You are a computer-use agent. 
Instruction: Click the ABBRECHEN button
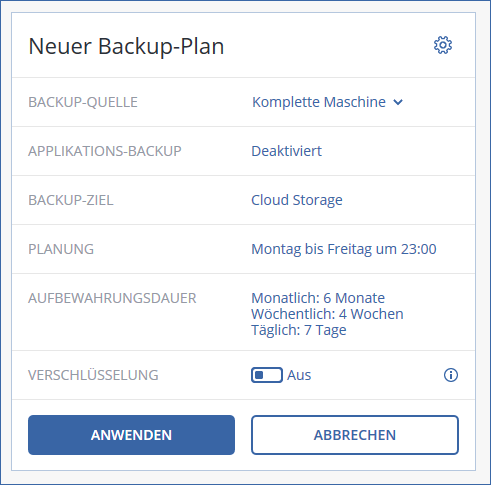pos(355,435)
